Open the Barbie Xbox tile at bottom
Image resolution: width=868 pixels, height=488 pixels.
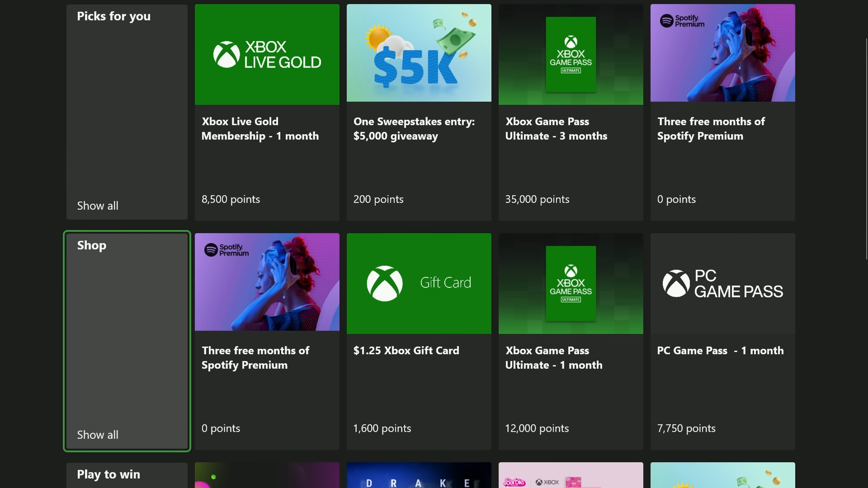pos(571,475)
